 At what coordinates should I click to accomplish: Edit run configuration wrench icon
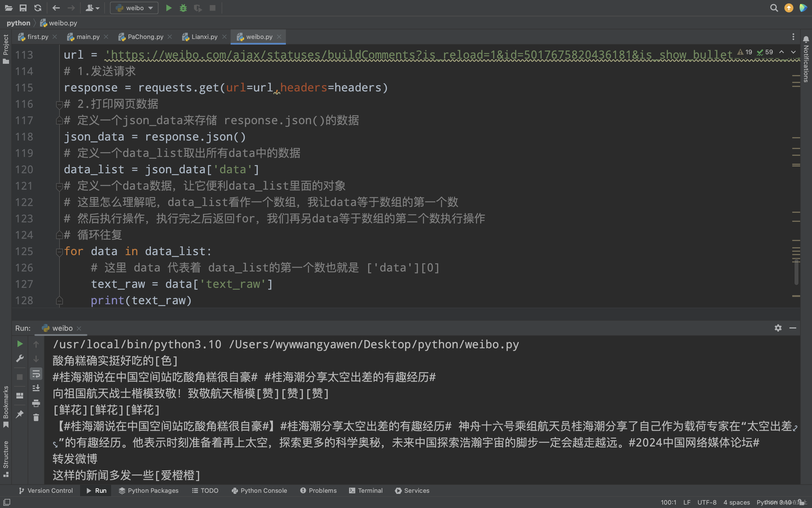20,358
